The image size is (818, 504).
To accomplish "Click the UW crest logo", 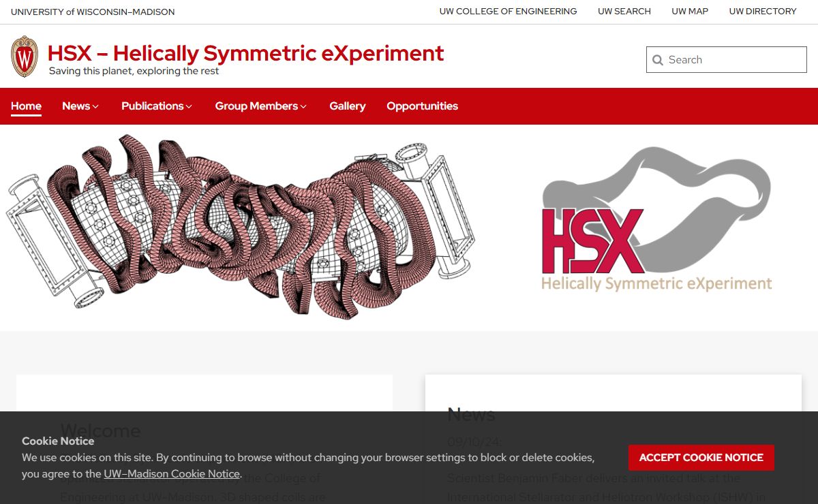I will pyautogui.click(x=25, y=56).
